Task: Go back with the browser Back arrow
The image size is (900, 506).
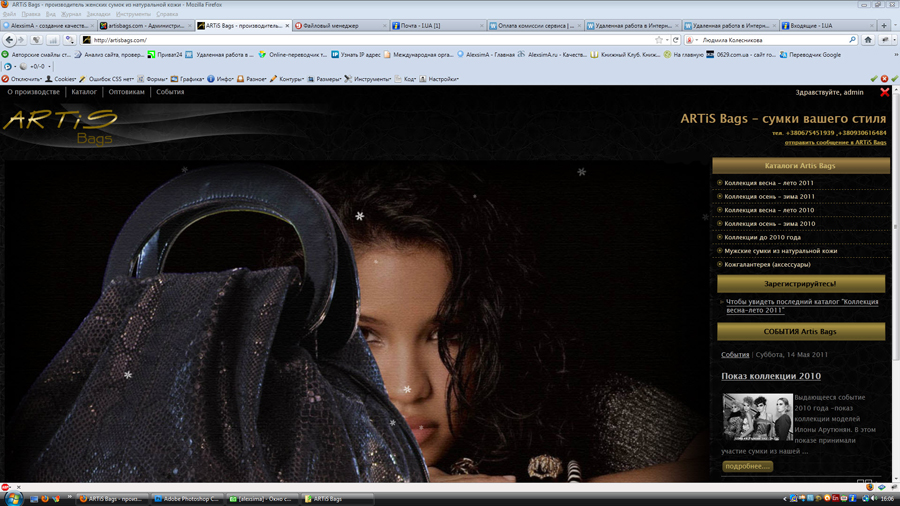Action: pyautogui.click(x=9, y=40)
